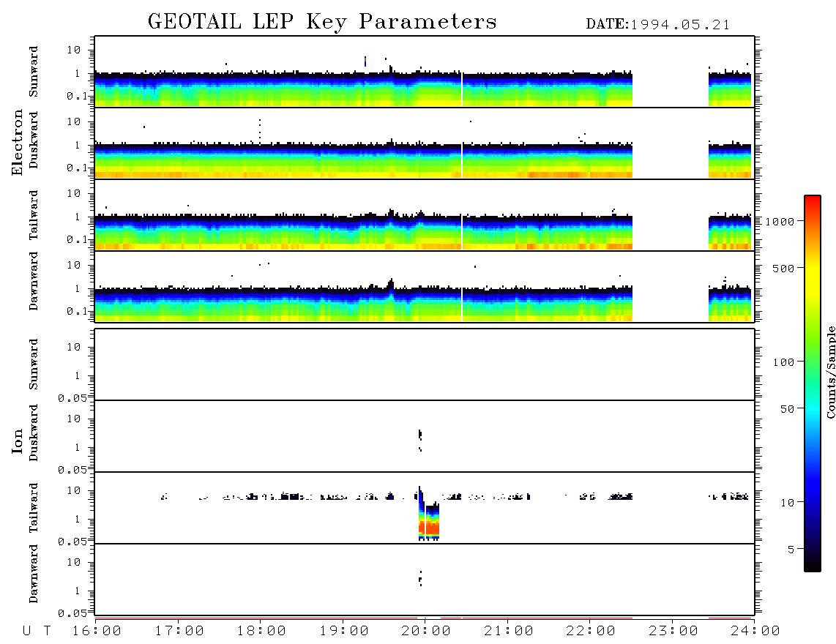836x644 pixels.
Task: Click the 0.05 tick of Ion Sunward panel
Action: coord(72,398)
